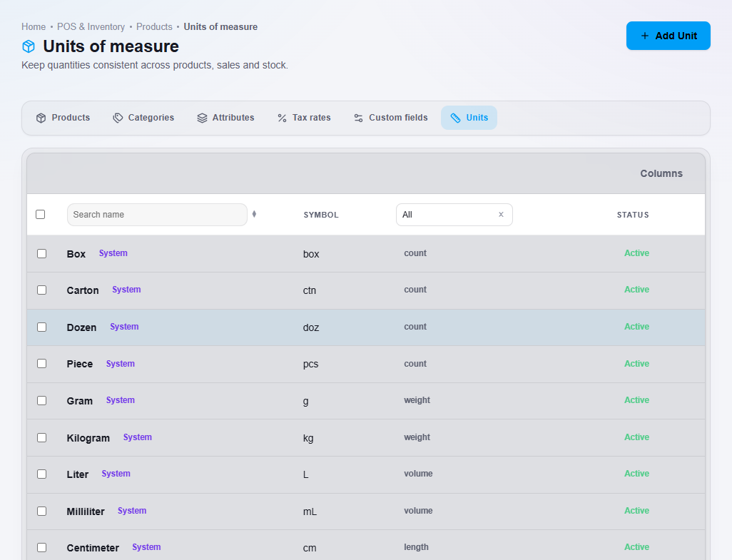Select the Units tab
Viewport: 732px width, 560px height.
[469, 118]
